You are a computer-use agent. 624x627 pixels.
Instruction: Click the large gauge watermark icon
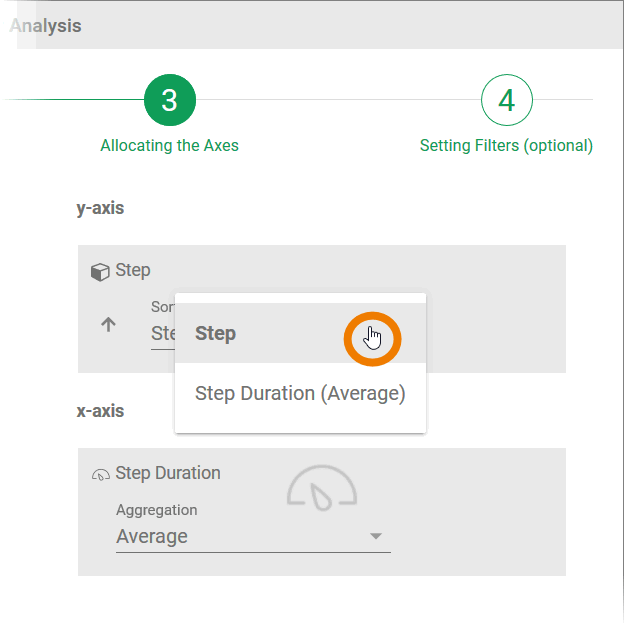tap(322, 486)
